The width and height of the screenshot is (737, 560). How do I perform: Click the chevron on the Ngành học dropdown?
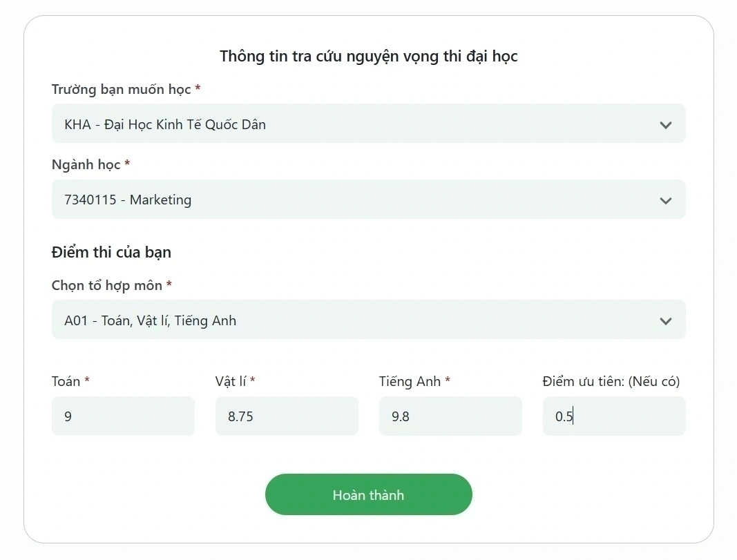(x=666, y=200)
